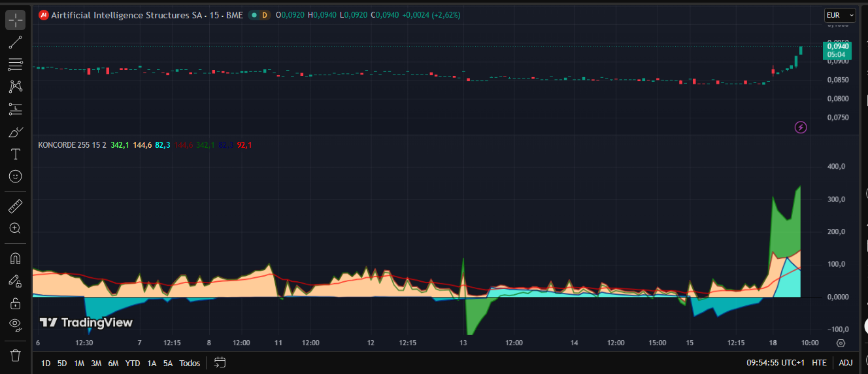Toggle magnet mode for drawings
868x374 pixels.
(16, 258)
